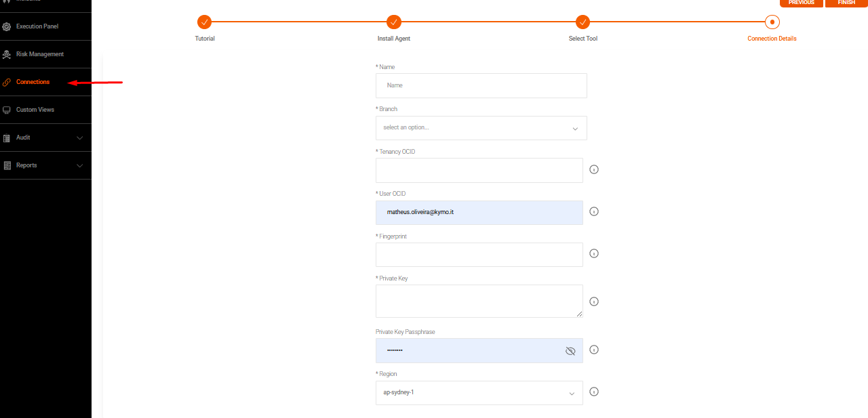
Task: Go to the Select Tool wizard step
Action: [x=583, y=22]
